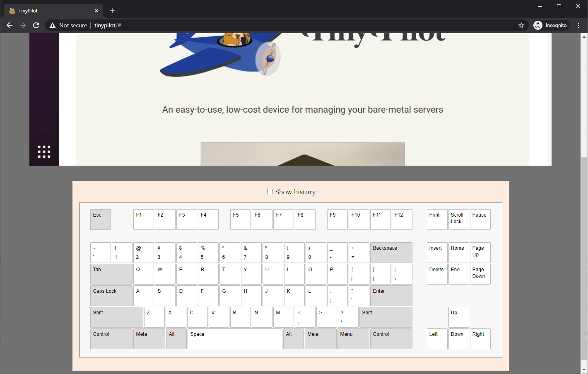Viewport: 588px width, 374px height.
Task: Click the semicolon and colon key
Action: point(337,296)
